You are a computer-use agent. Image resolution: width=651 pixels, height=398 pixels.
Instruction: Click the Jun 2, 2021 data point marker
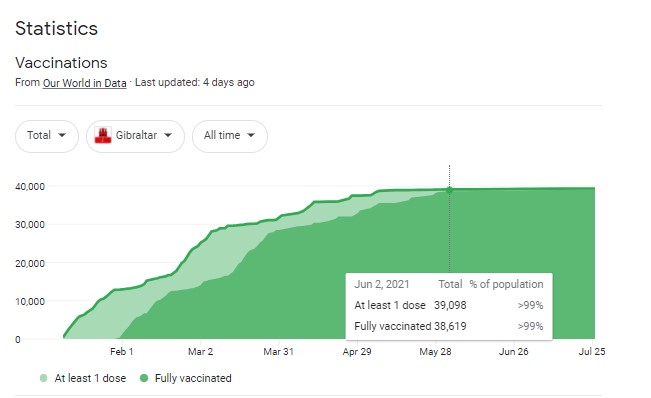(x=449, y=190)
